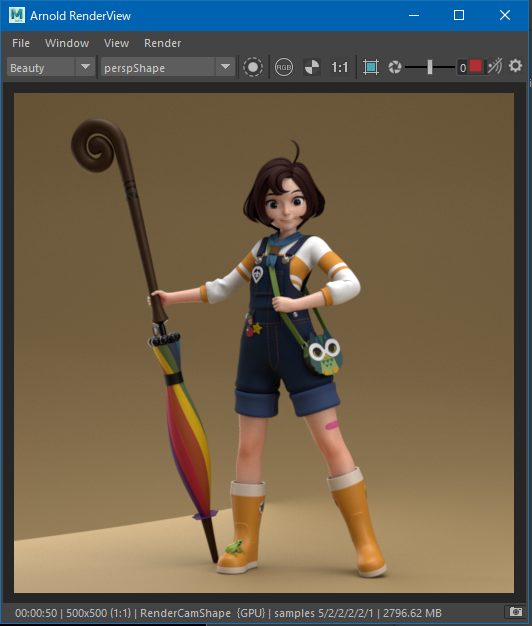Click the RGB channel display icon
The height and width of the screenshot is (626, 532).
[x=284, y=67]
